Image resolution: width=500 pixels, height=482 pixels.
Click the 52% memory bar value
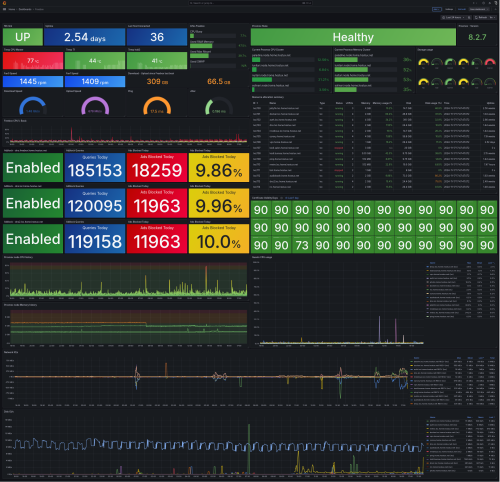tap(407, 70)
